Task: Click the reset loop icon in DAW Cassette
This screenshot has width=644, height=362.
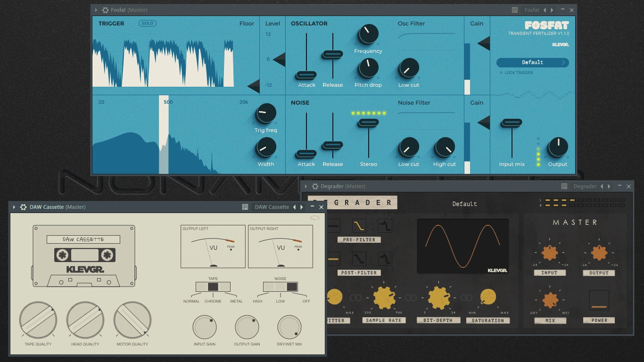Action: (x=315, y=218)
